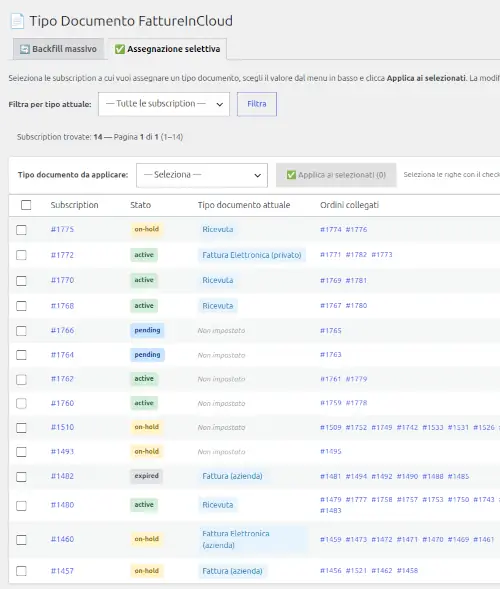Viewport: 500px width, 589px height.
Task: Open linked order #1495
Action: 331,452
